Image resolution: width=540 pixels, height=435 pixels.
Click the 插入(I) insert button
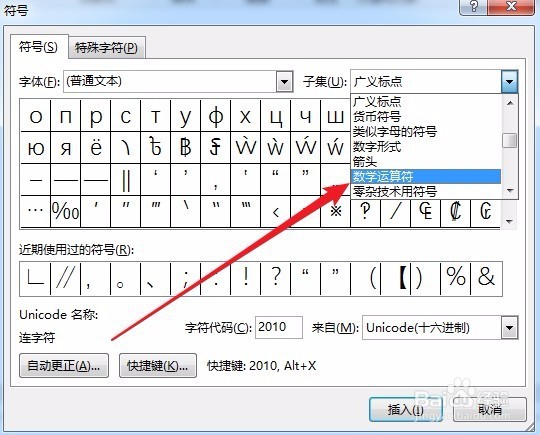coord(406,410)
